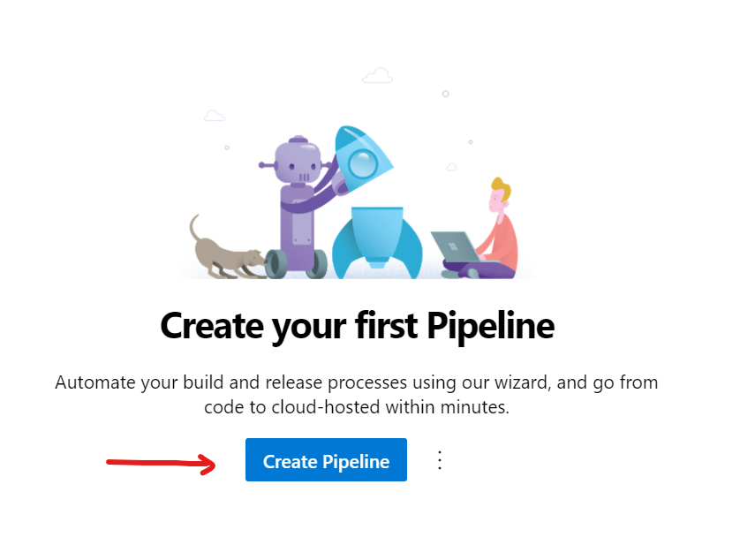Click the vertical three-dot icon beside Create Pipeline
The image size is (740, 560).
pyautogui.click(x=439, y=459)
